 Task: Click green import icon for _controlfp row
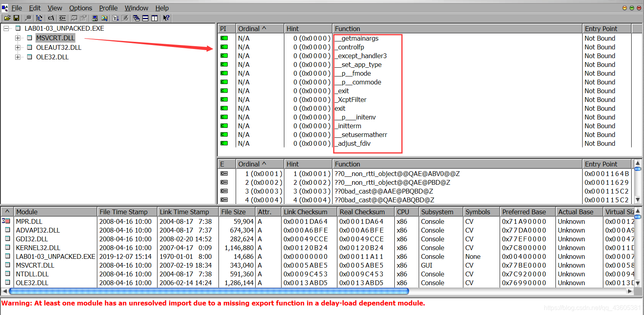(224, 47)
